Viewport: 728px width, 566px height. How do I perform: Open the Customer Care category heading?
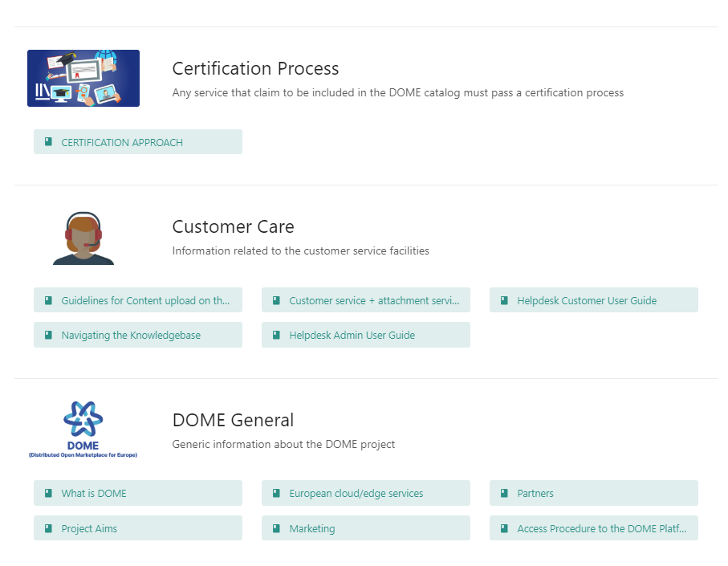coord(233,226)
